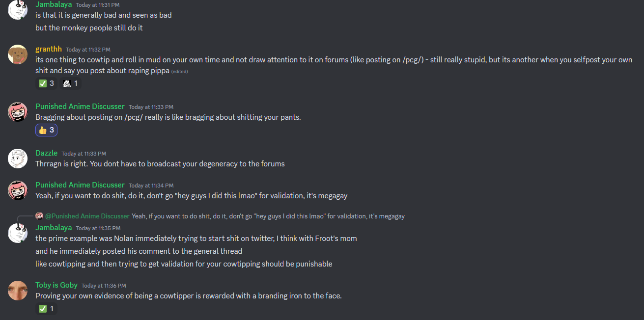Open Dazzle's avatar picture
Viewport: 644px width, 320px height.
coord(18,158)
